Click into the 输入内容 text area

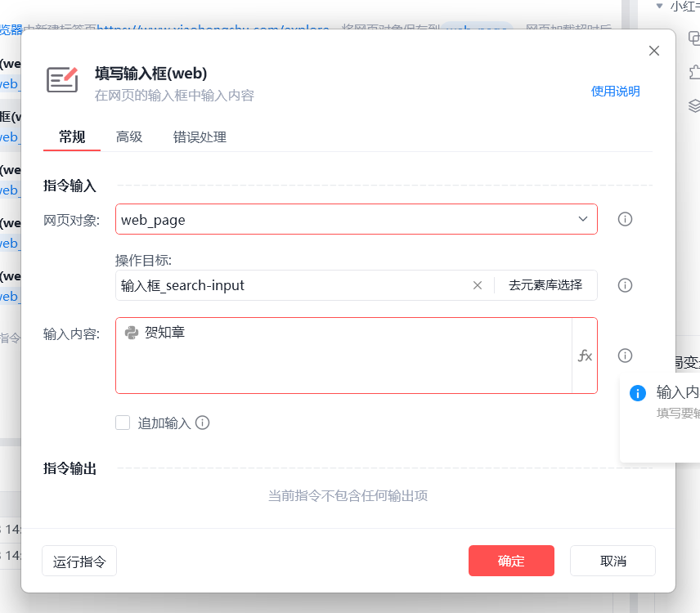(343, 356)
